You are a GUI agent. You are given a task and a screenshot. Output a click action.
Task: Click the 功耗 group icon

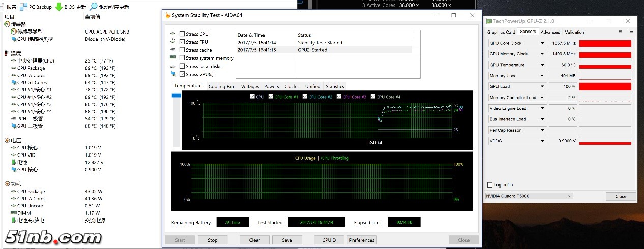[x=7, y=184]
